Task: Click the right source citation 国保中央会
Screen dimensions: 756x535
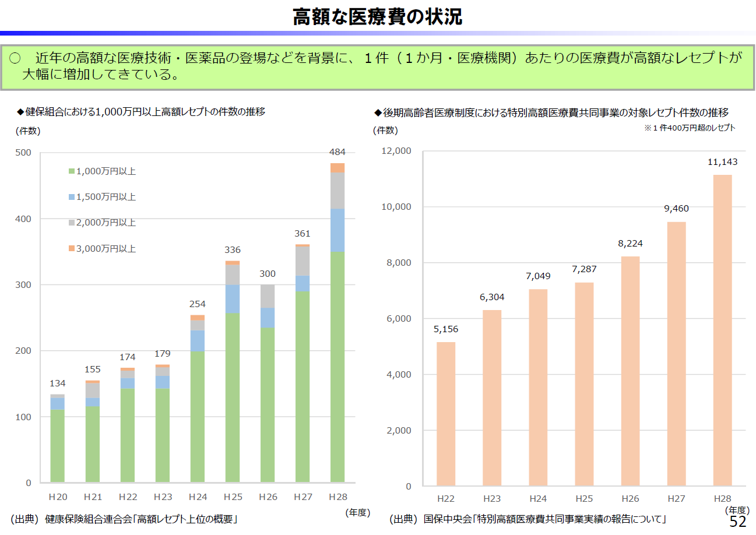Action: point(528,519)
